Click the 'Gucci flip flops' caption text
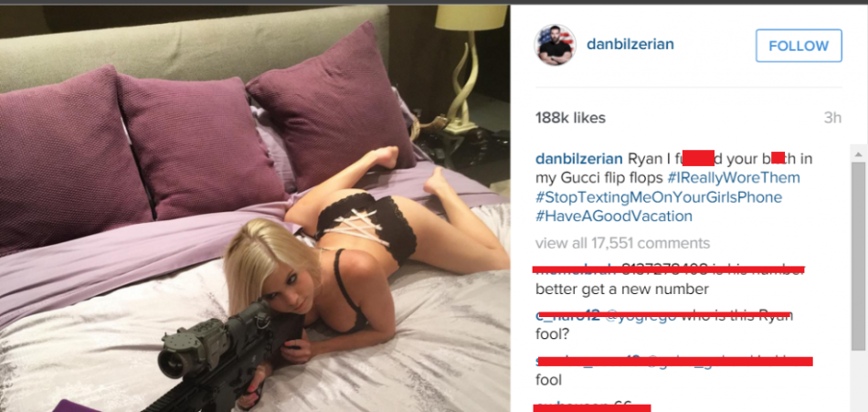 (611, 178)
